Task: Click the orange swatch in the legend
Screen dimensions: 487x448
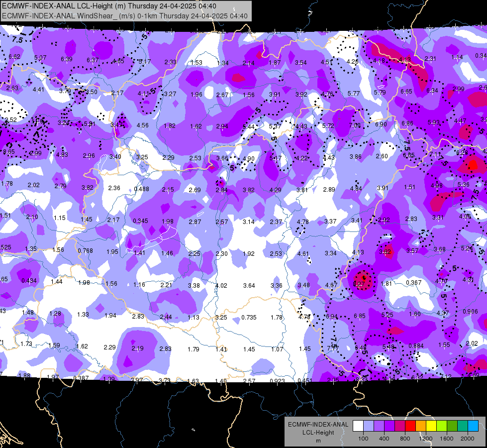Action: [x=421, y=426]
